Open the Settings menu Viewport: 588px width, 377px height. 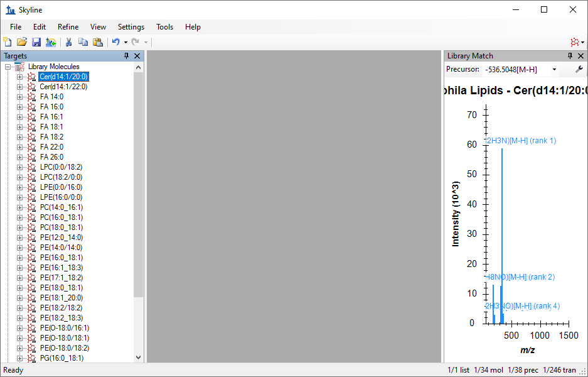(x=131, y=27)
